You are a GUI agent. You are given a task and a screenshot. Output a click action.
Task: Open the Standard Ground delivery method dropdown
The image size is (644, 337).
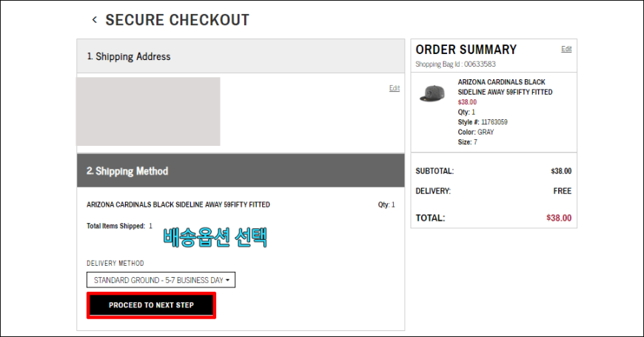(161, 280)
